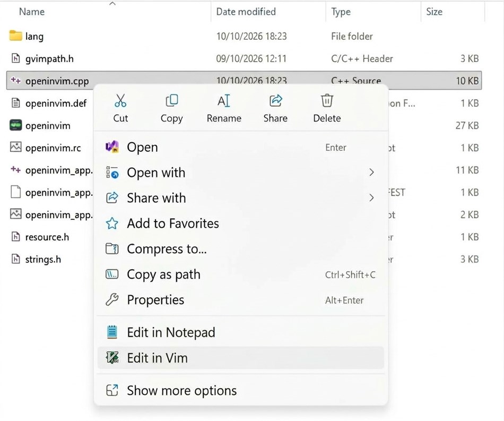Choose Open from the context menu
Screen dimensions: 504x421
(x=240, y=147)
